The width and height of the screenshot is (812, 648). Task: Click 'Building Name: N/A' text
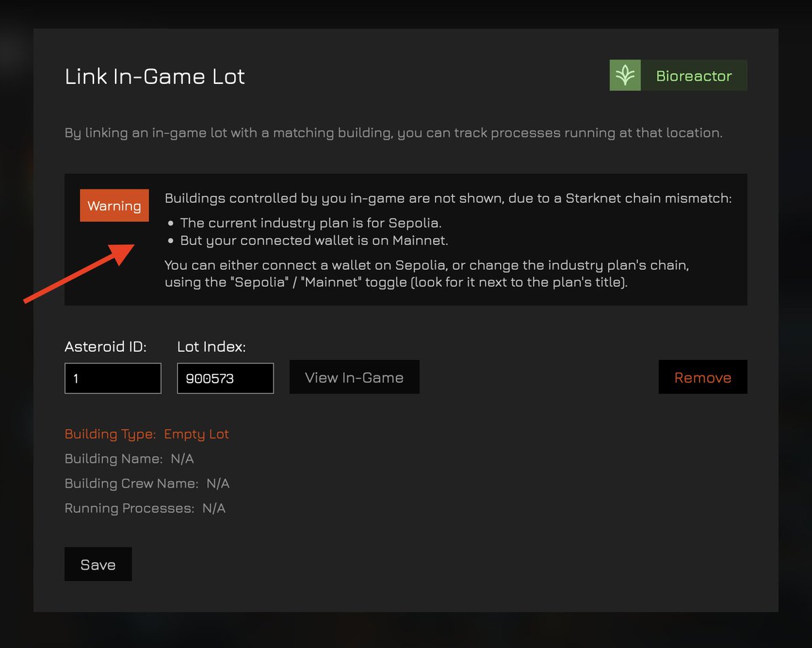click(129, 459)
